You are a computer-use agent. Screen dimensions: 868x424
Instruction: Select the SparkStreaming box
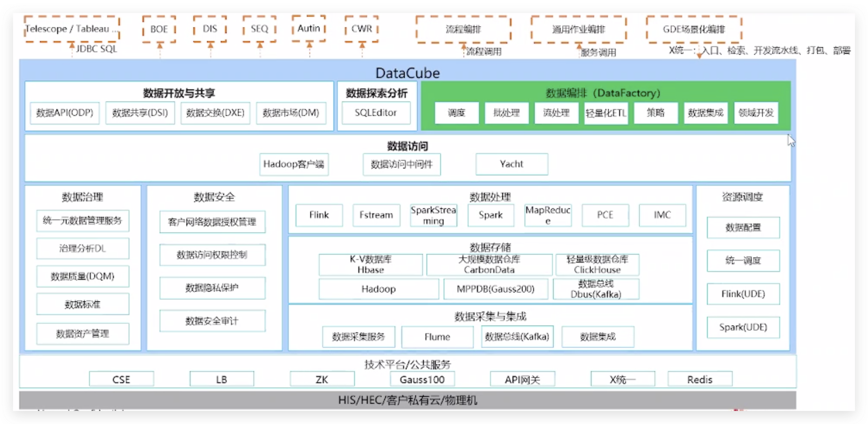pyautogui.click(x=433, y=215)
